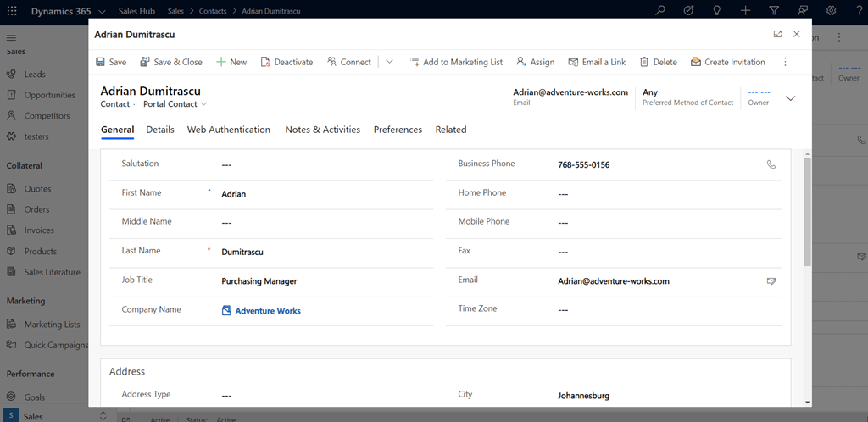Open the settings gear icon
Viewport: 868px width, 422px height.
pos(831,10)
